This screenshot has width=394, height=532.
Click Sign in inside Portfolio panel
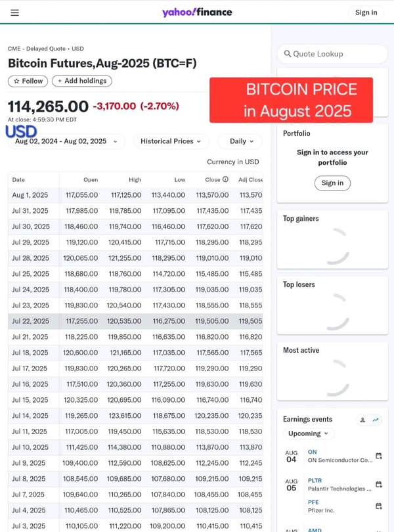coord(332,183)
